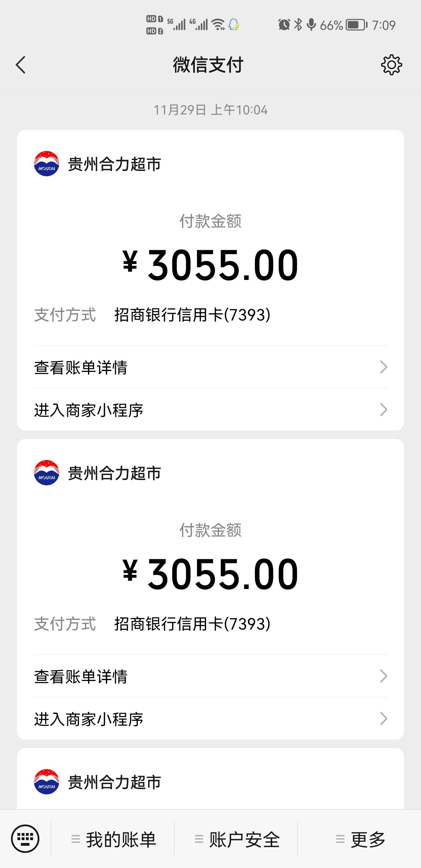Screen dimensions: 421x868
Task: Switch to keyboard input icon
Action: pos(25,839)
